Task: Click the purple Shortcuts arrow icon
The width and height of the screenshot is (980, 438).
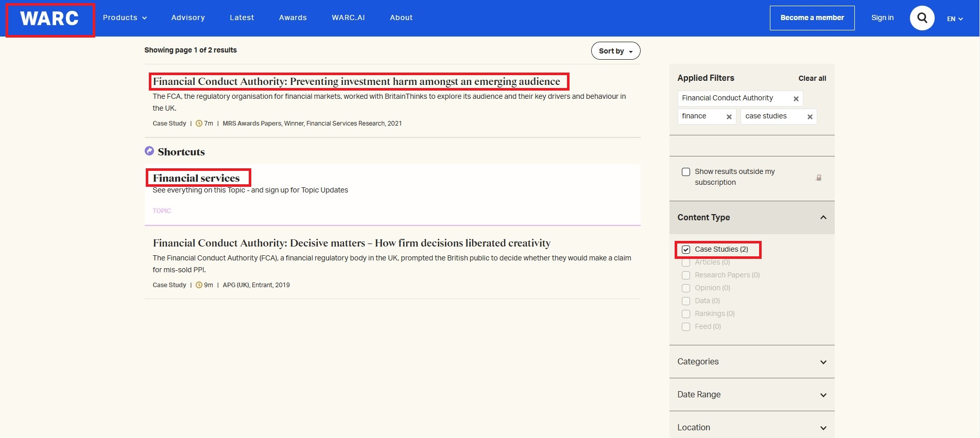Action: pos(149,151)
